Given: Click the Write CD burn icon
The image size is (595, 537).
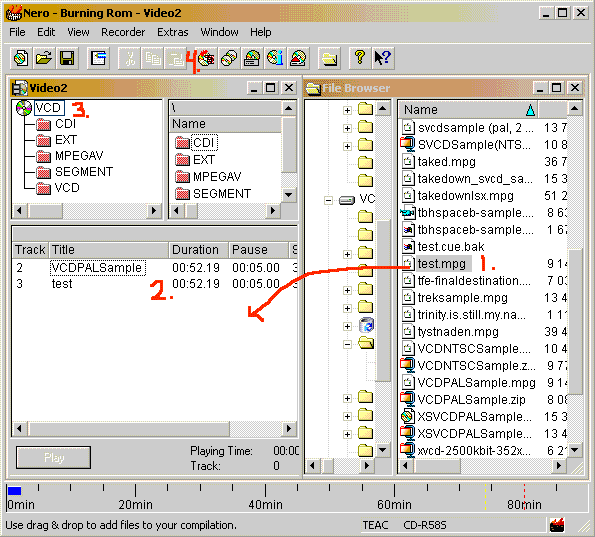Looking at the screenshot, I should point(206,58).
